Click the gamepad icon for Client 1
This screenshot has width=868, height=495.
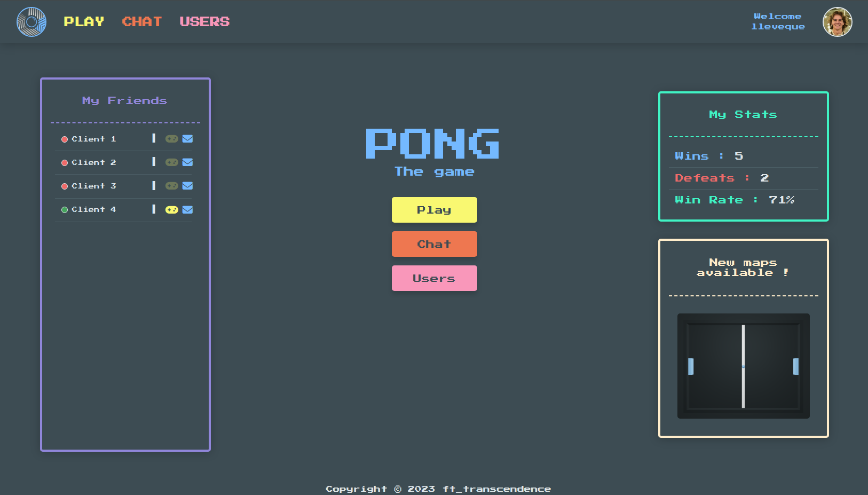click(171, 139)
